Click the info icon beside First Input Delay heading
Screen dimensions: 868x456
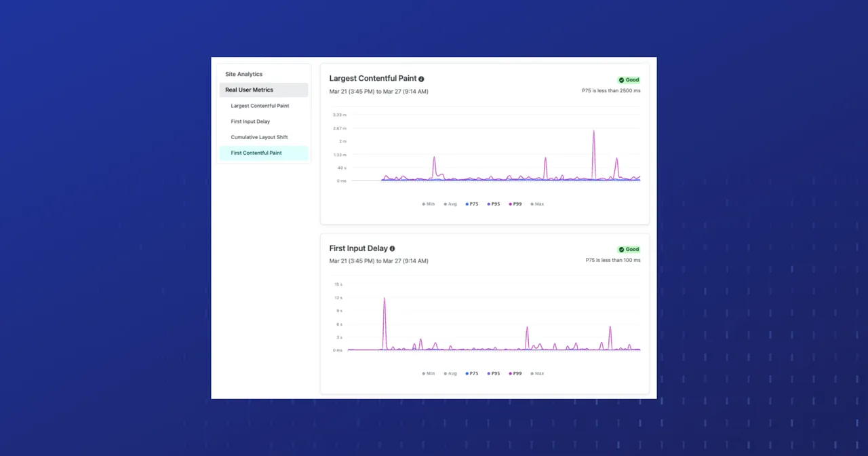[392, 249]
